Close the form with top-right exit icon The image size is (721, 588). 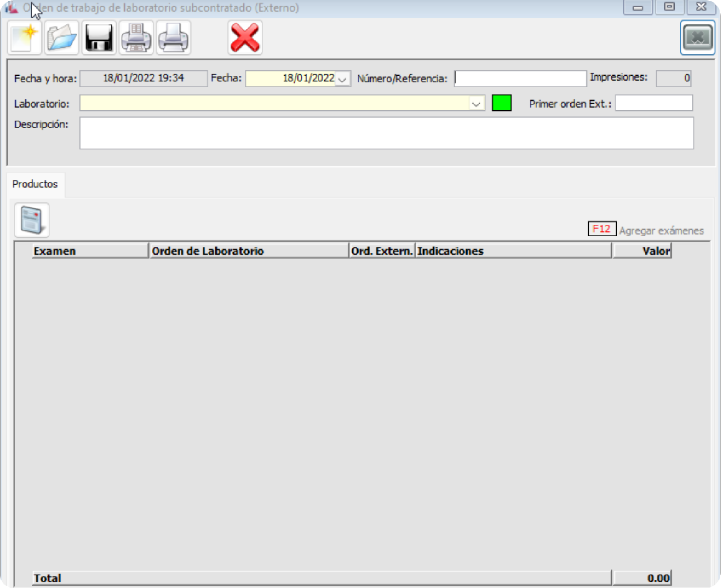(697, 38)
